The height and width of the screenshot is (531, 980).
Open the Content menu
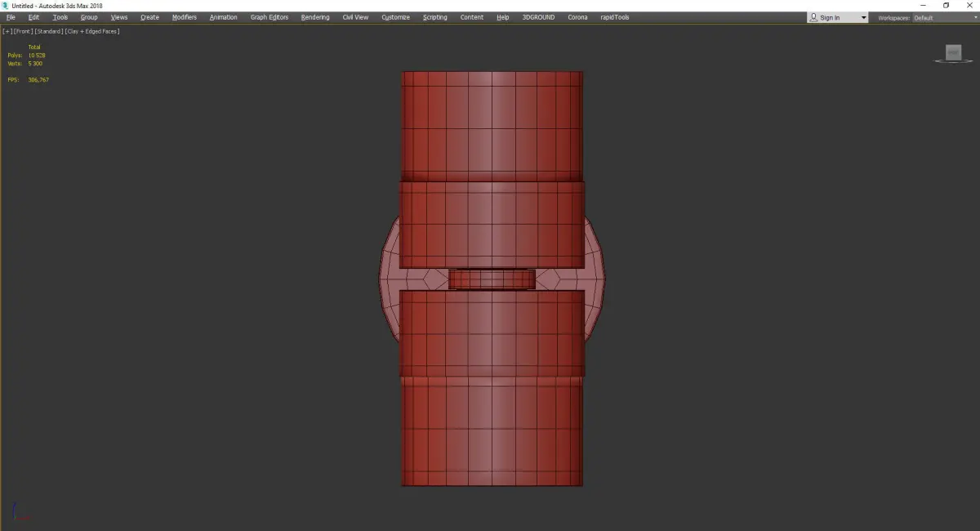point(472,17)
